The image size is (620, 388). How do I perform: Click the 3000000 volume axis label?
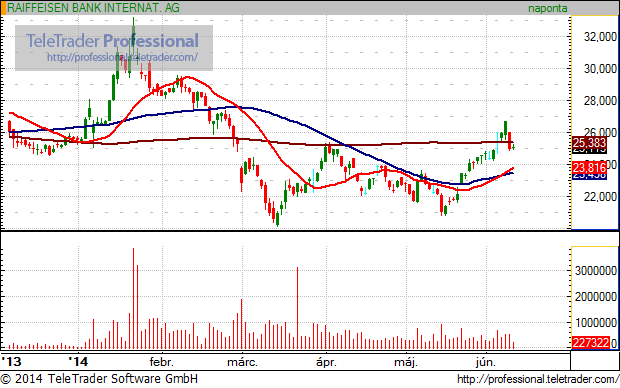coord(595,271)
